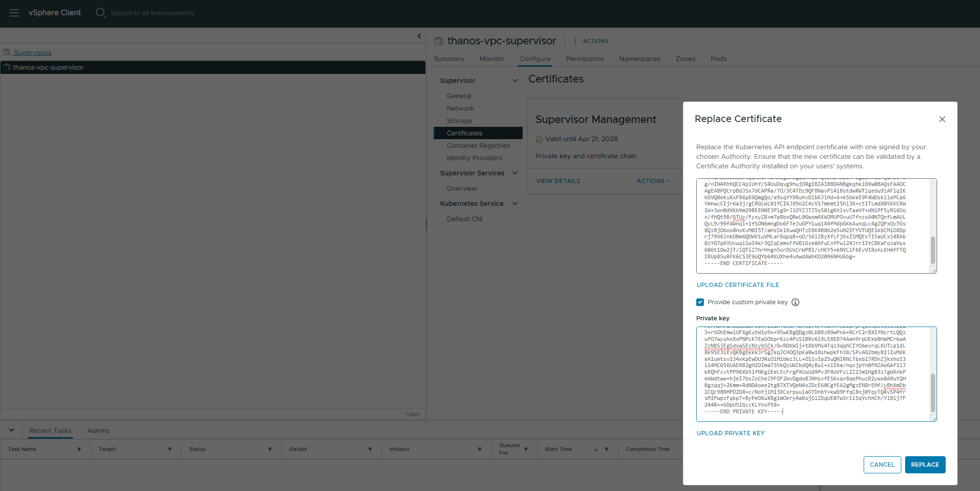
Task: Click Upload Certificate File link
Action: click(738, 285)
